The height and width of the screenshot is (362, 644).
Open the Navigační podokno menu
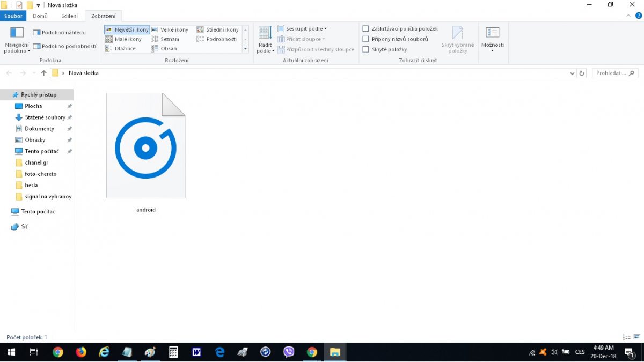(17, 40)
